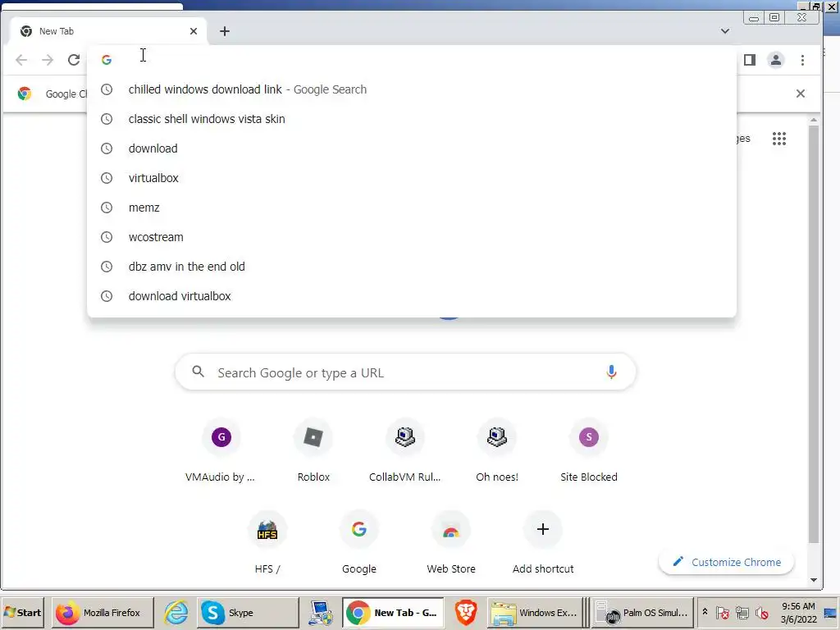Viewport: 840px width, 630px height.
Task: Open a new tab with the plus button
Action: point(225,32)
